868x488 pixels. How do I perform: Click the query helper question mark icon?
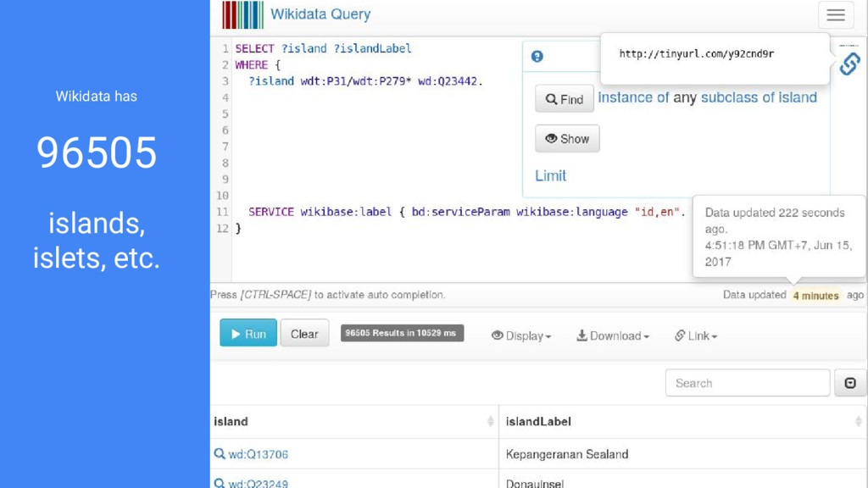(537, 57)
